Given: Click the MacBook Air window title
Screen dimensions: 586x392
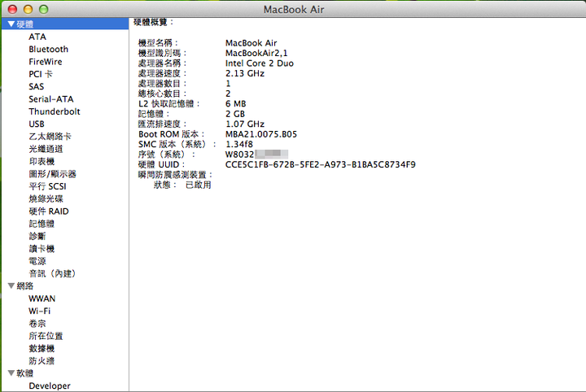Looking at the screenshot, I should click(x=294, y=9).
